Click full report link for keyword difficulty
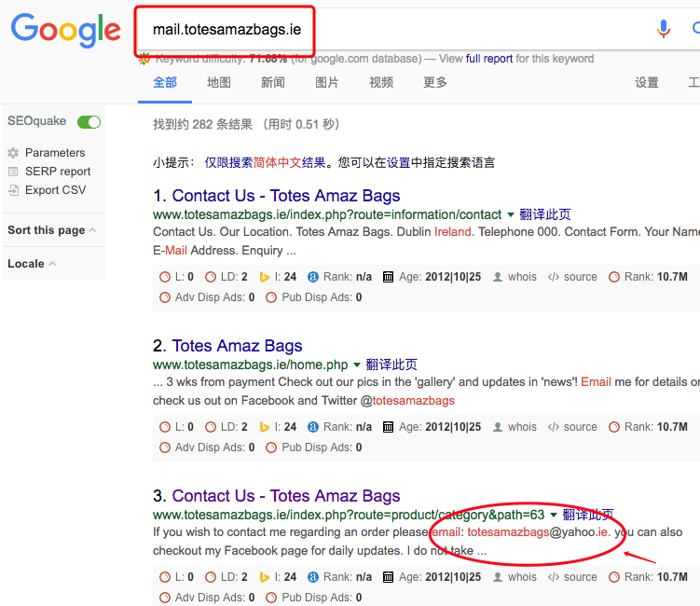Viewport: 700px width, 606px height. pyautogui.click(x=489, y=59)
